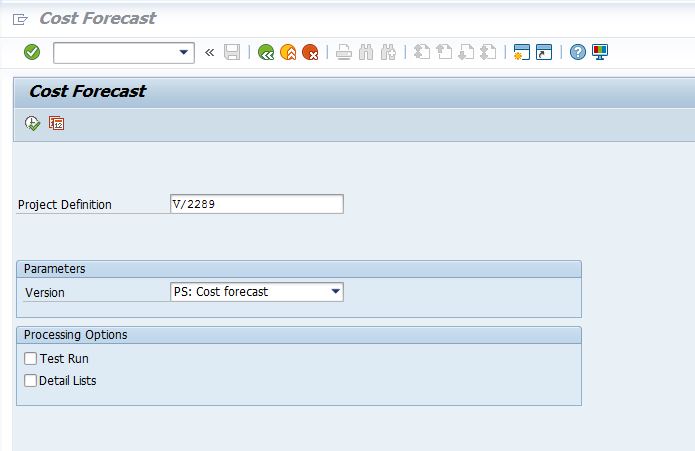Click the yellow Exit icon
This screenshot has width=695, height=451.
(288, 52)
